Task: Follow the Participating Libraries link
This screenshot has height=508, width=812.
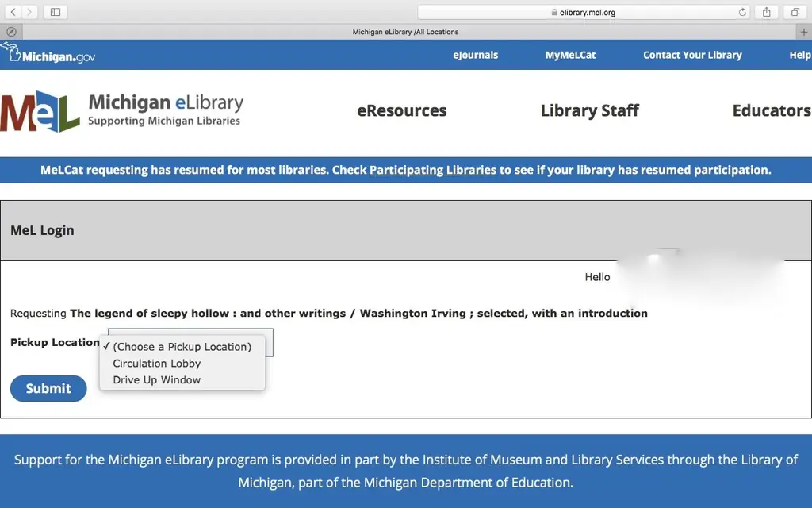Action: (x=433, y=170)
